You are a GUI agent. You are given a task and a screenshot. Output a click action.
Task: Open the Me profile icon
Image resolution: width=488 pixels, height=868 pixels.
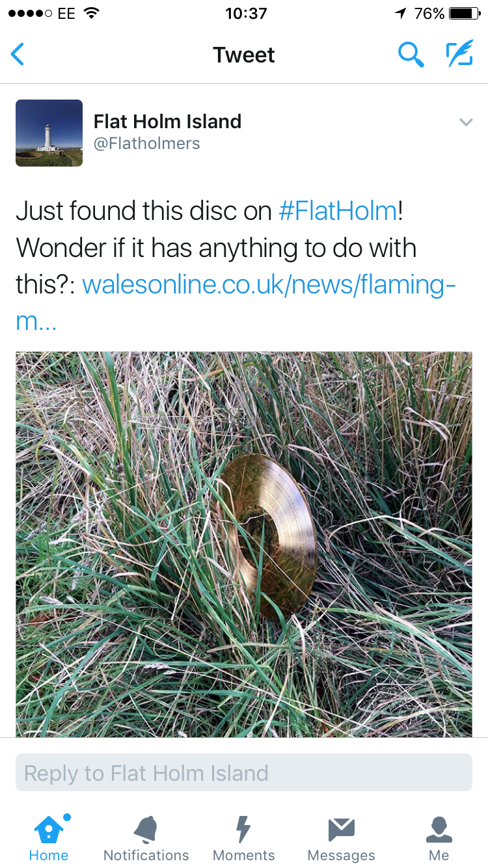[439, 830]
